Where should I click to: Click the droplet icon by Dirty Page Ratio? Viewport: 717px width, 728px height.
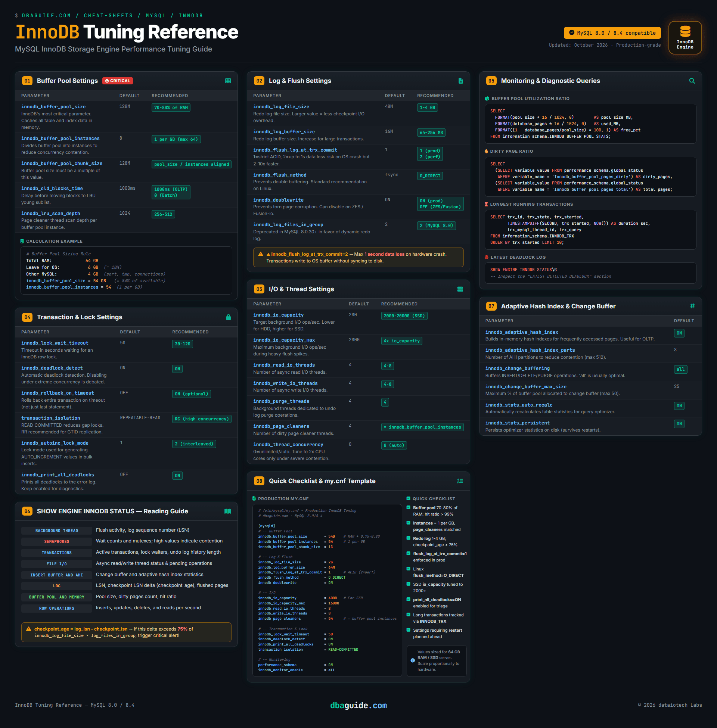(486, 151)
